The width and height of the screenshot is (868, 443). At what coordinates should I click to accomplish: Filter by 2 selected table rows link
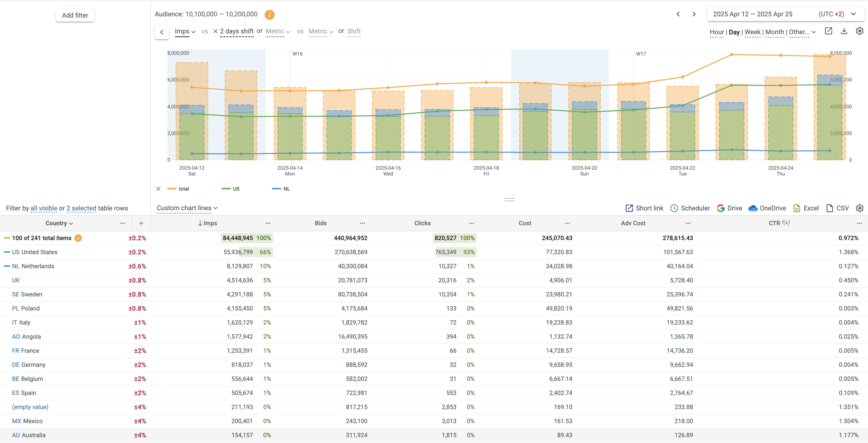coord(81,208)
